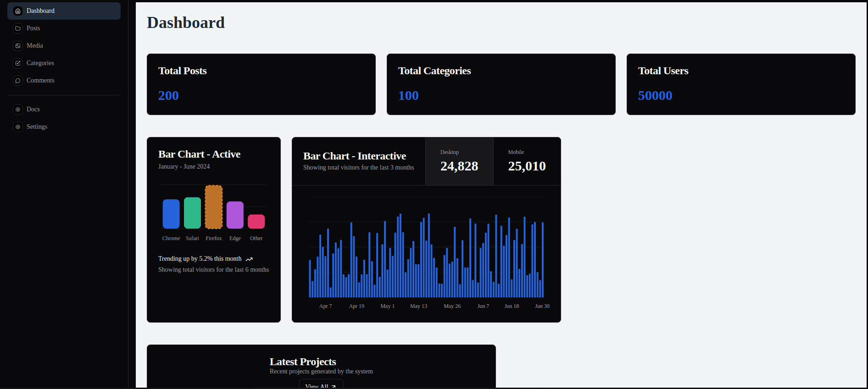The height and width of the screenshot is (389, 868).
Task: Open Settings from the sidebar
Action: [64, 127]
